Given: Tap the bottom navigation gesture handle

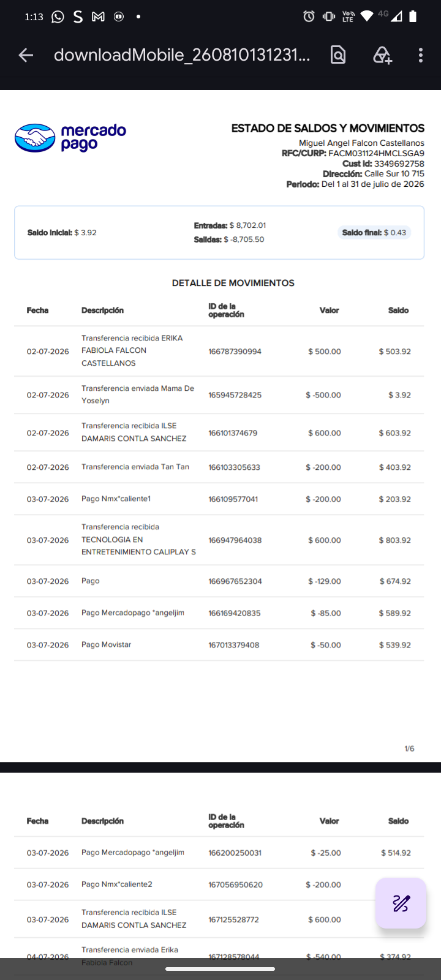Looking at the screenshot, I should tap(221, 969).
